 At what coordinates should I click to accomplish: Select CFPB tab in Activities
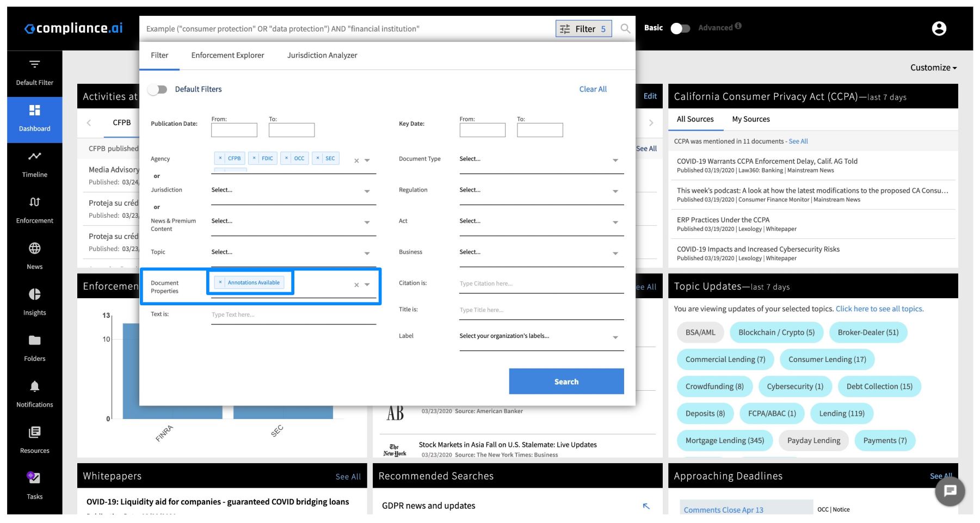(122, 122)
